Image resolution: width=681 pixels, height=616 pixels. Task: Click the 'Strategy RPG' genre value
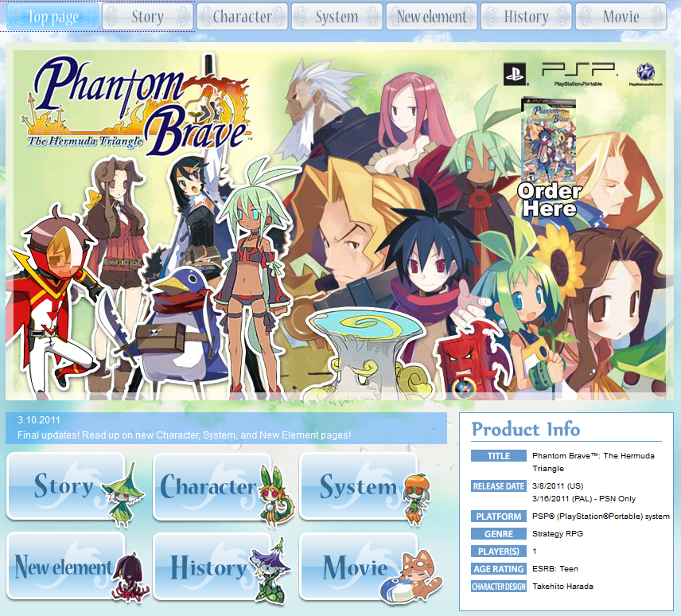pyautogui.click(x=558, y=533)
